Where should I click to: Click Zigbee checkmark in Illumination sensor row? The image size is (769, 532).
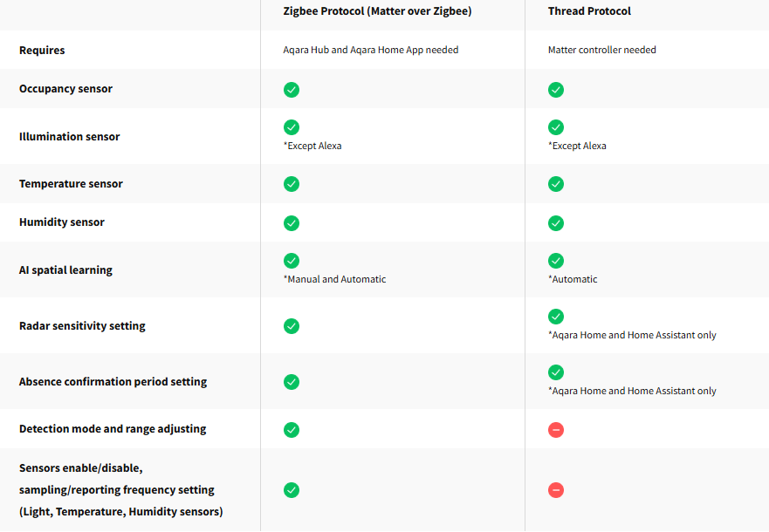[292, 127]
